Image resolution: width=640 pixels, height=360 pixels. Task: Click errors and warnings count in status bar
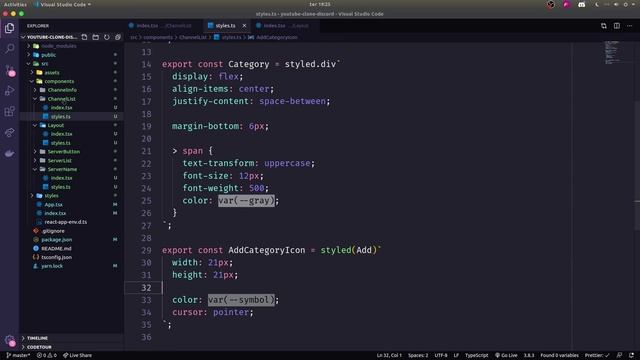pyautogui.click(x=47, y=355)
